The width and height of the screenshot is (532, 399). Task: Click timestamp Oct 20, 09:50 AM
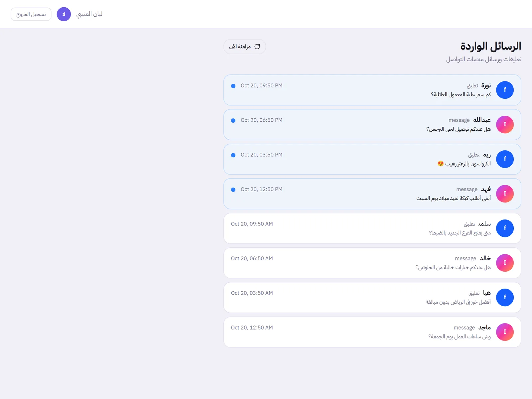tap(252, 224)
